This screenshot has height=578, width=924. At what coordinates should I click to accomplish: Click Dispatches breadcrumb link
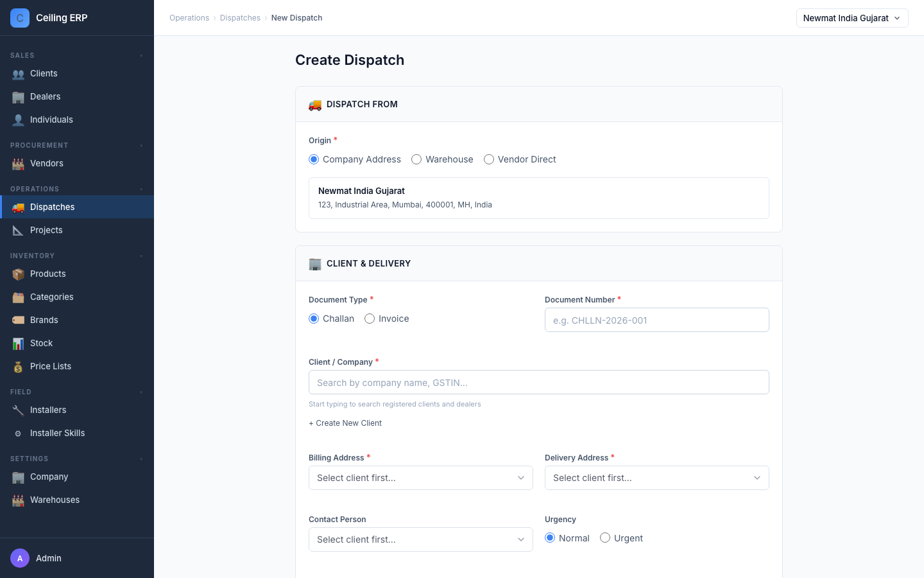tap(240, 18)
